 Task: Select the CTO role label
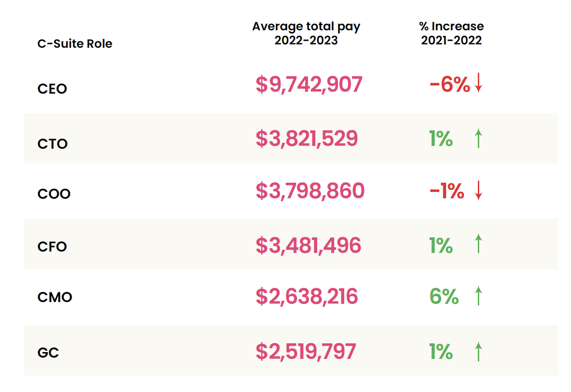tap(52, 144)
